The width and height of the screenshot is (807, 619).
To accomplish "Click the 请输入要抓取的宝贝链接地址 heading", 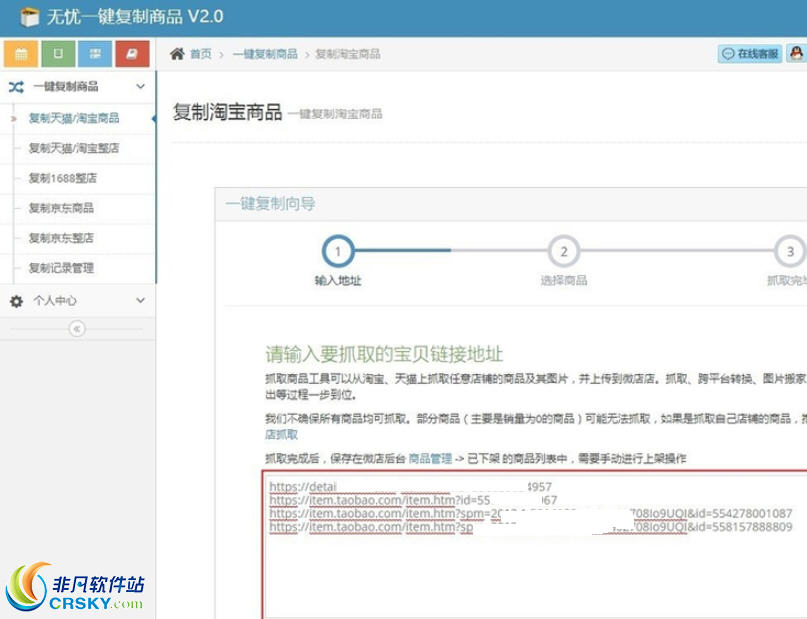I will 384,355.
